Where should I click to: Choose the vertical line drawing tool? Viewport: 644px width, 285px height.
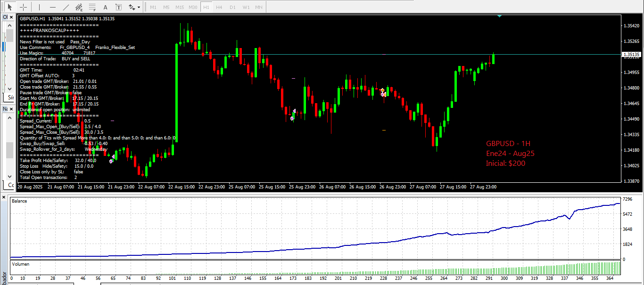click(40, 7)
